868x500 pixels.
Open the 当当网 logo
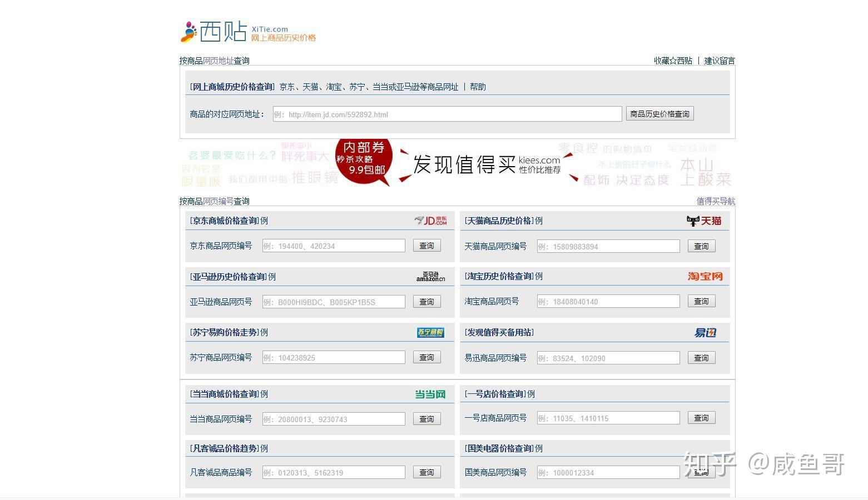[430, 394]
